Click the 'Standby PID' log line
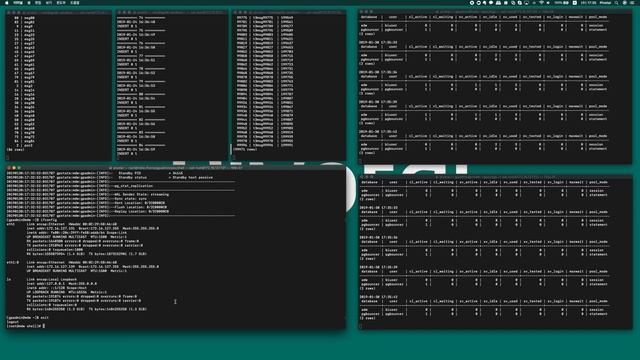 95,173
